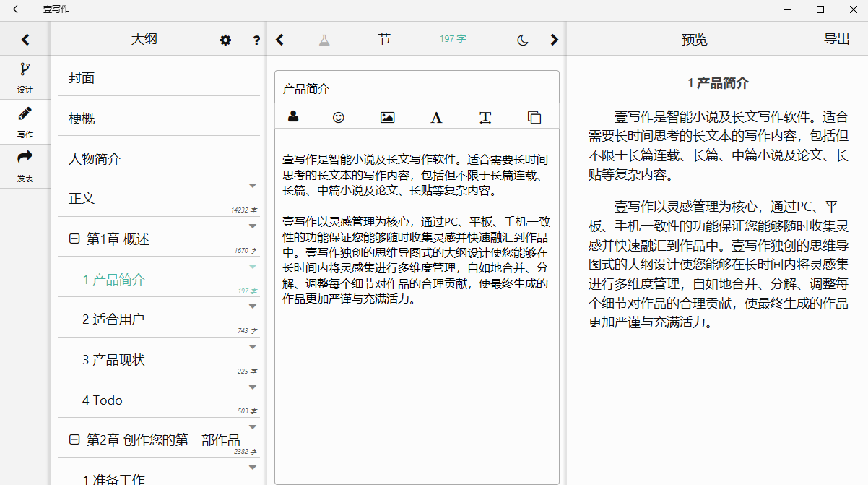Viewport: 868px width, 485px height.
Task: Switch to the 写作 writing tab
Action: (x=25, y=122)
